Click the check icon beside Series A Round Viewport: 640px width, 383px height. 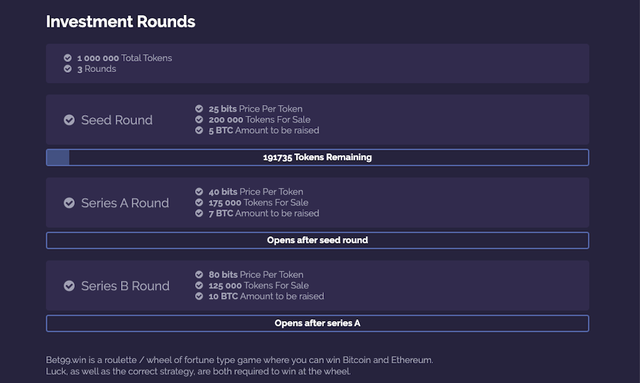69,203
